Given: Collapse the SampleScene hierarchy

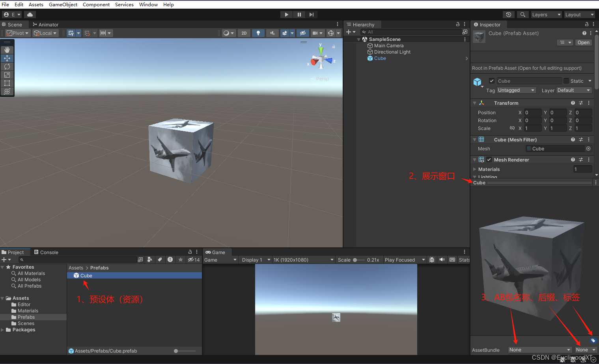Looking at the screenshot, I should tap(358, 39).
